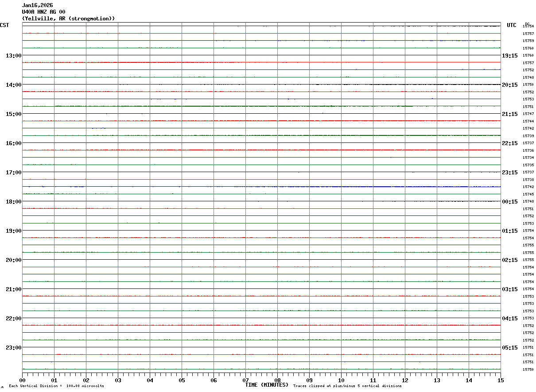Click the DC column header
The image size is (536, 392).
pos(527,24)
